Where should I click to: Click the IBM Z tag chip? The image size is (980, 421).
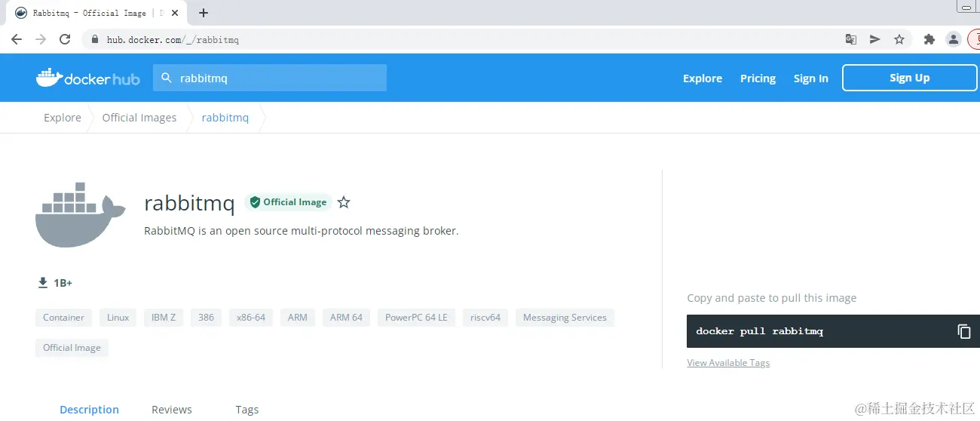click(x=164, y=318)
